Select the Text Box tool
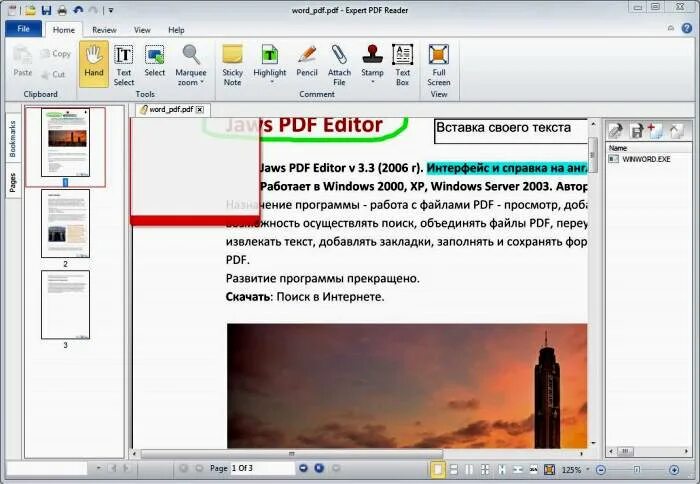Viewport: 700px width, 484px height. coord(402,65)
